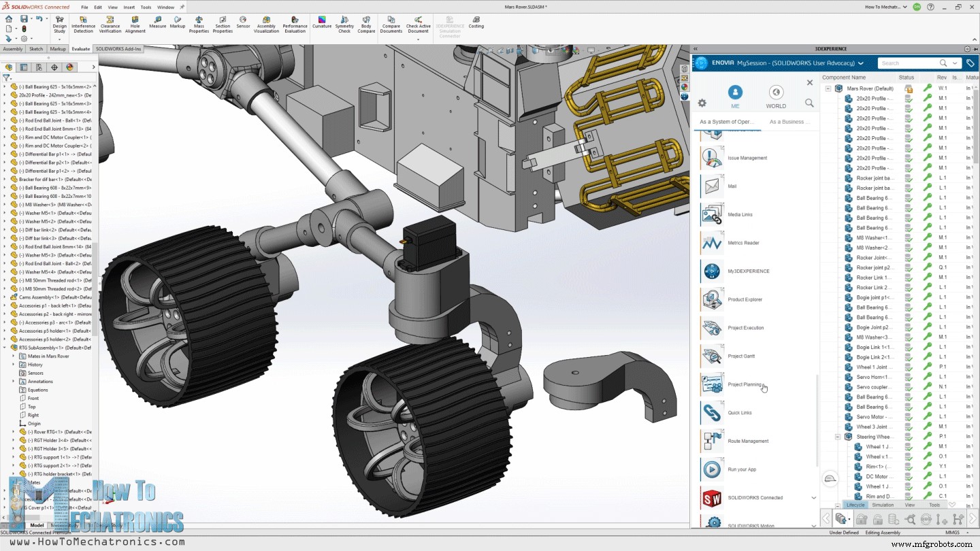The image size is (980, 551).
Task: Switch to the Sketch tab
Action: click(x=36, y=48)
